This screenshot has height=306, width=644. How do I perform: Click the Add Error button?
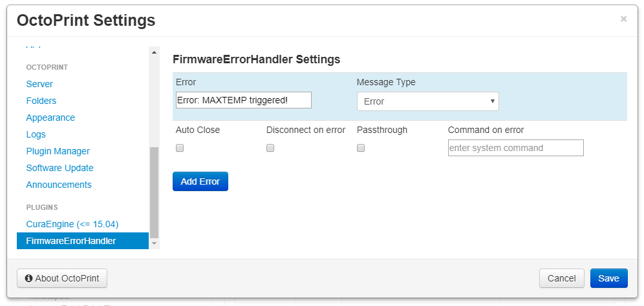pos(200,181)
